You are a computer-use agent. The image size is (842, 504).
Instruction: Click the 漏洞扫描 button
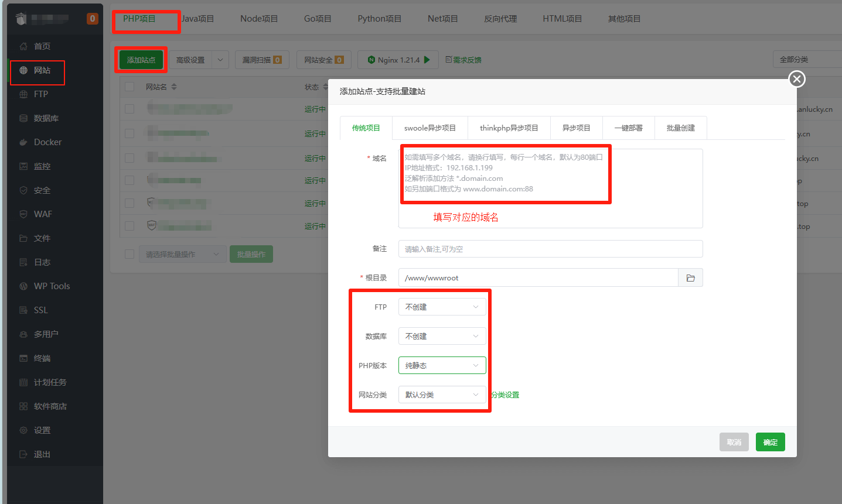(262, 60)
